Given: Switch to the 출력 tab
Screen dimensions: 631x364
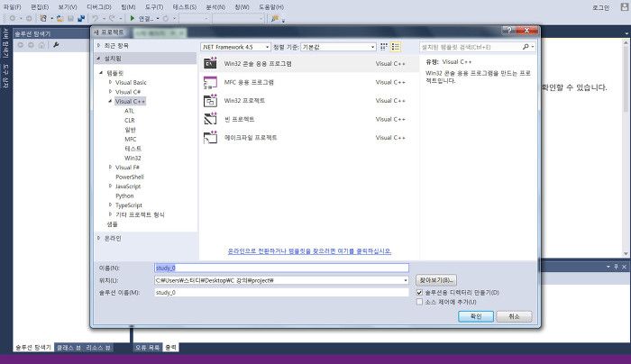Looking at the screenshot, I should (170, 348).
